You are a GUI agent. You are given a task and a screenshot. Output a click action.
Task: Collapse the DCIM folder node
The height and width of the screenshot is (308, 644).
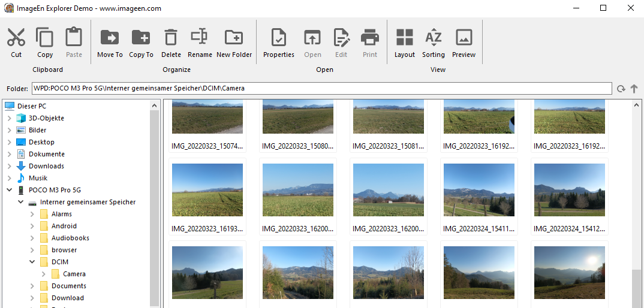32,262
